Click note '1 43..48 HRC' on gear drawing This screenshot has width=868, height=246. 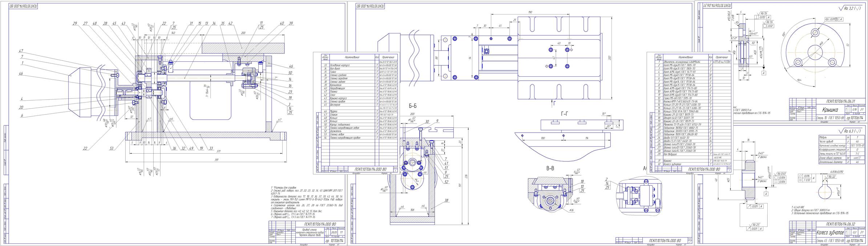798,207
